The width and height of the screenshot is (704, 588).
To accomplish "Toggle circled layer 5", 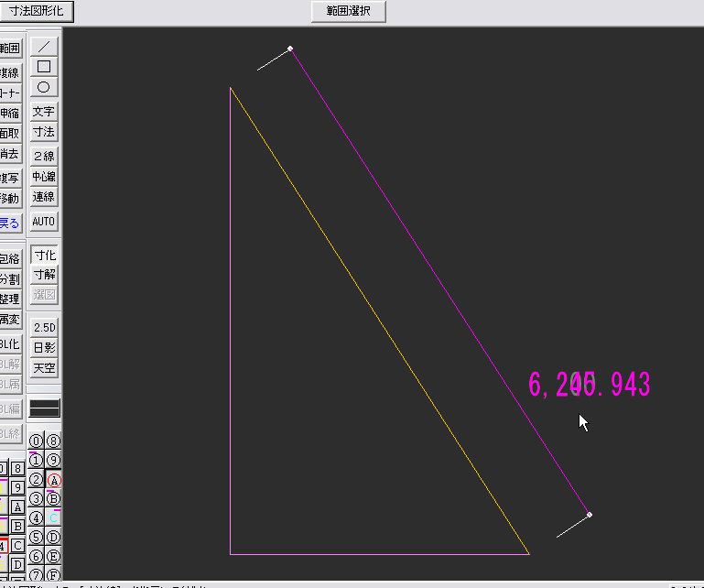I will (36, 538).
